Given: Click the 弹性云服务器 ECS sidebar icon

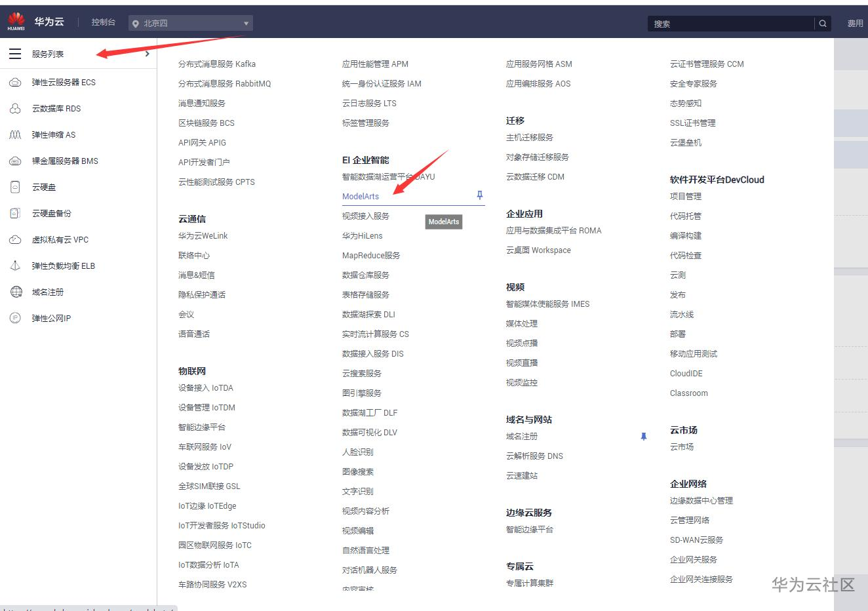Looking at the screenshot, I should (15, 82).
